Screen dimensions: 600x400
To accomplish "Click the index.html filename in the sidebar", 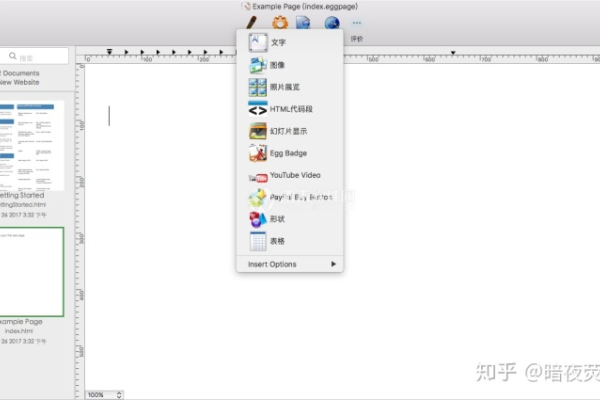I will coord(19,331).
